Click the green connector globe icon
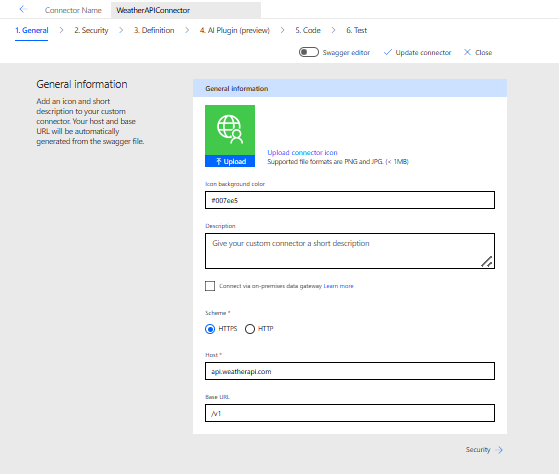559x474 pixels. 230,130
